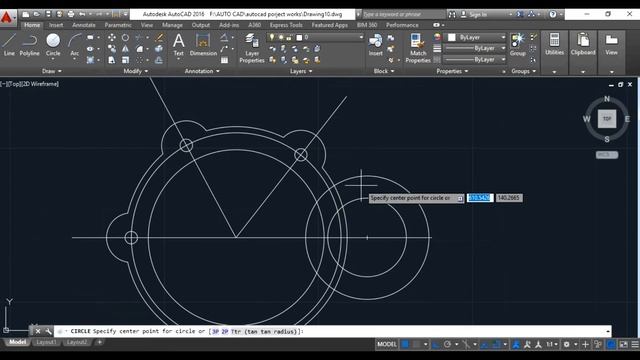
Task: Toggle MODEL space button in status bar
Action: coord(387,344)
